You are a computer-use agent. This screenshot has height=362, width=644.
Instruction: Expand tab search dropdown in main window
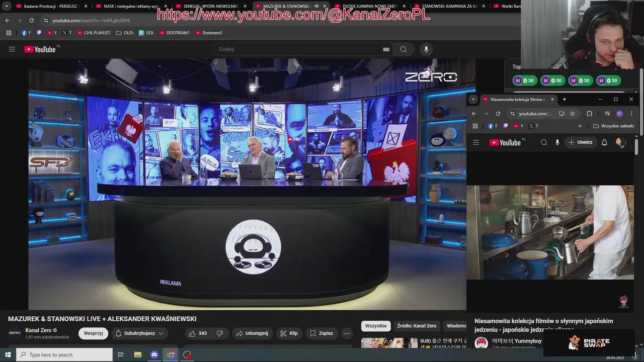tap(7, 6)
